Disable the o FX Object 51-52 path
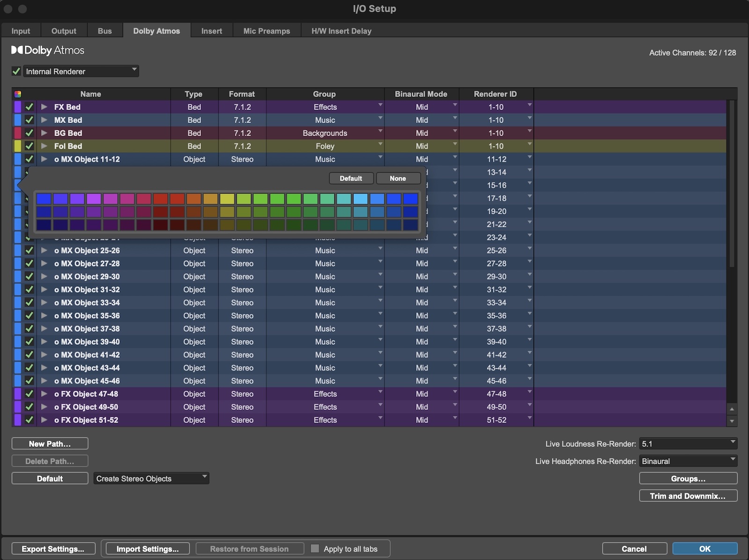749x560 pixels. (29, 420)
